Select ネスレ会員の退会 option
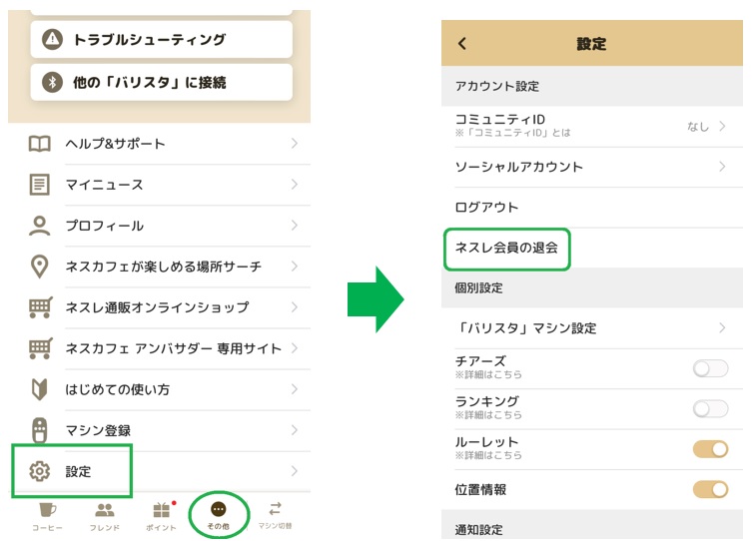This screenshot has height=541, width=756. [506, 248]
